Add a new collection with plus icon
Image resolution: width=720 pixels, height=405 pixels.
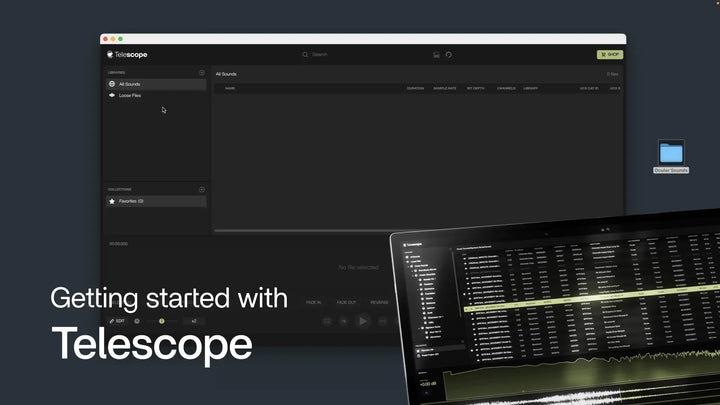click(201, 189)
